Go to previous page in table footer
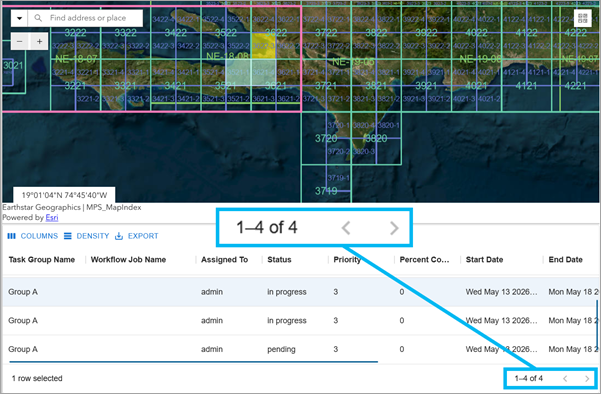Image resolution: width=601 pixels, height=394 pixels. (x=565, y=379)
